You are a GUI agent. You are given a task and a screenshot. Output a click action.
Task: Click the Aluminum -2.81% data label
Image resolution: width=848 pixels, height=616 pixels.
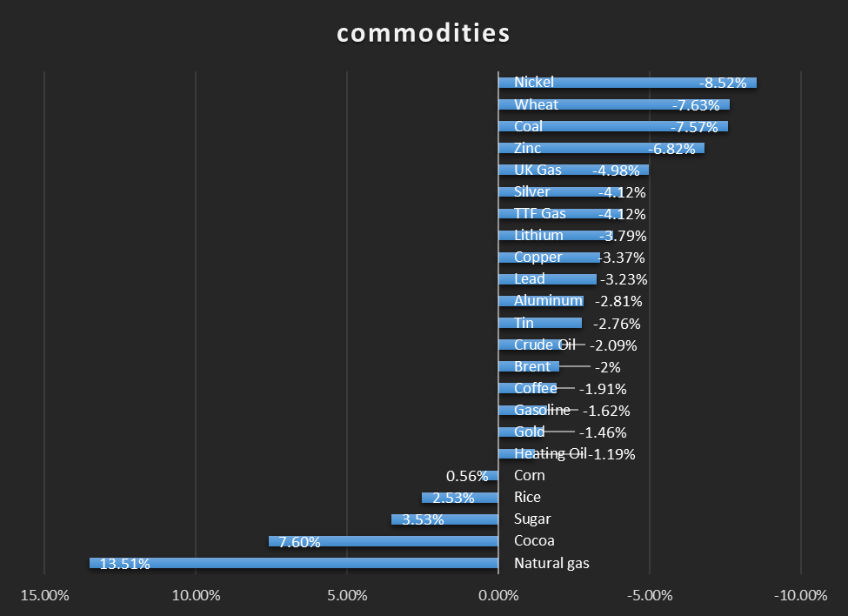[618, 302]
